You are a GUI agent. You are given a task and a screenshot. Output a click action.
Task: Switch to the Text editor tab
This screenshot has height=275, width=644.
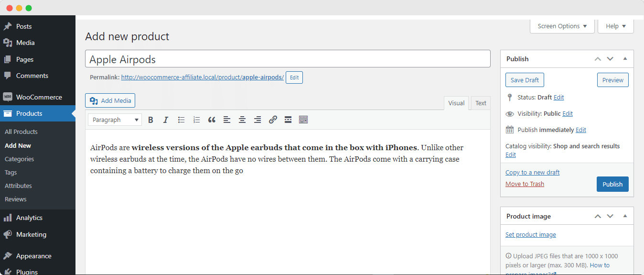pos(481,103)
